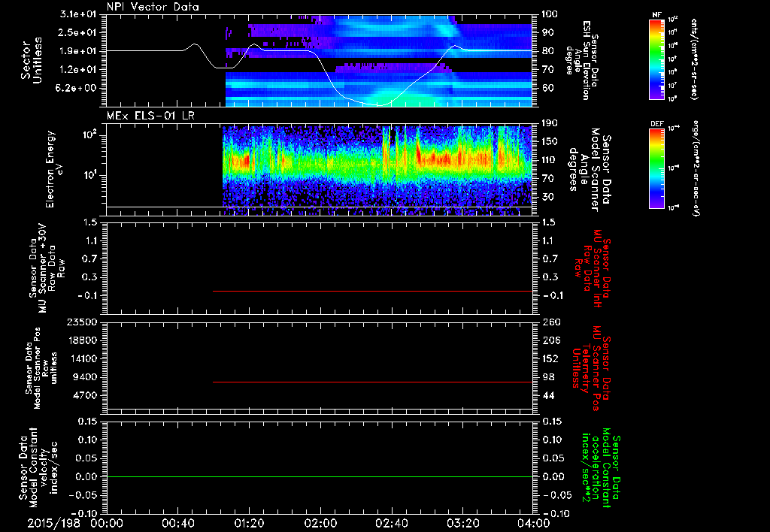Click the "23500" scanner position tick value
Image resolution: width=770 pixels, height=532 pixels.
pyautogui.click(x=81, y=322)
